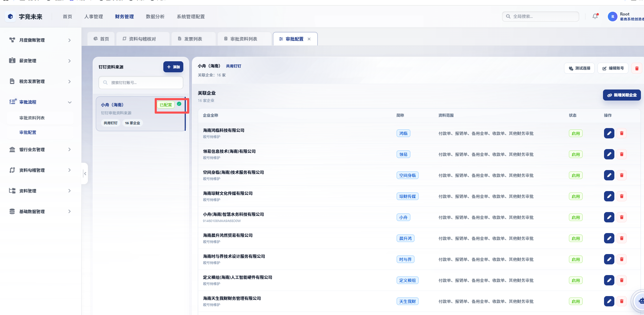The width and height of the screenshot is (644, 315).
Task: Delete the 海南时与界技术设计服务有限公司 row
Action: click(622, 259)
